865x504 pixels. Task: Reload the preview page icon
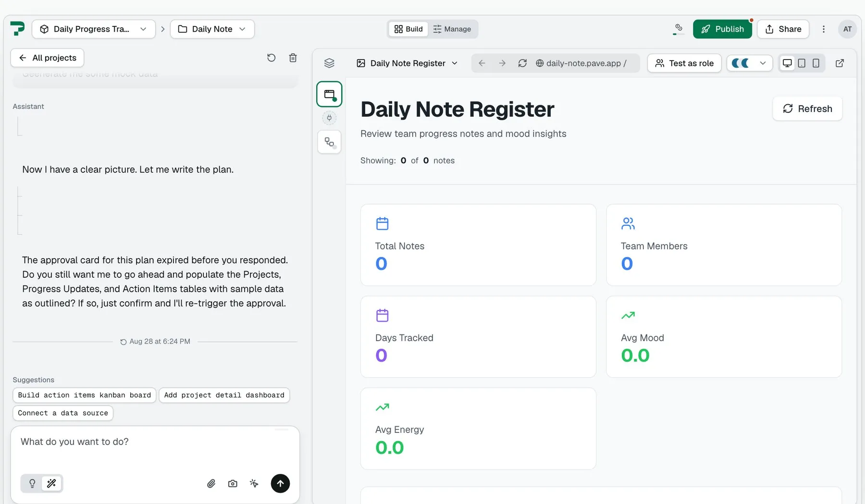coord(522,63)
